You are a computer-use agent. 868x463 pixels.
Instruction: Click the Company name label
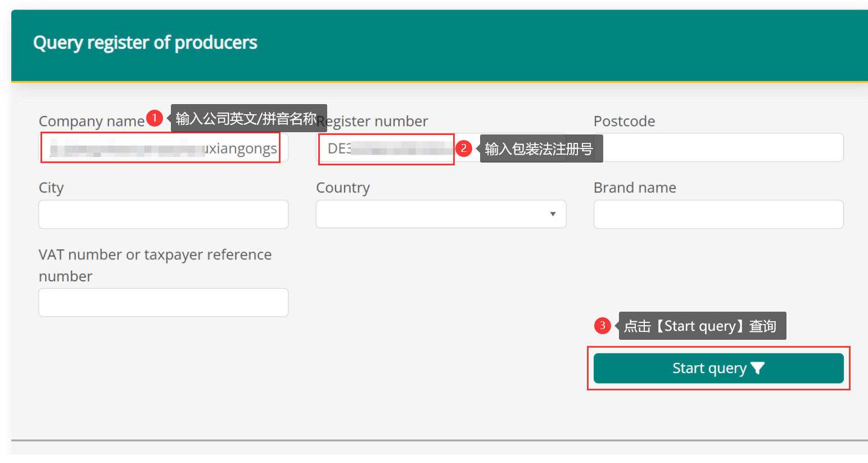coord(92,122)
